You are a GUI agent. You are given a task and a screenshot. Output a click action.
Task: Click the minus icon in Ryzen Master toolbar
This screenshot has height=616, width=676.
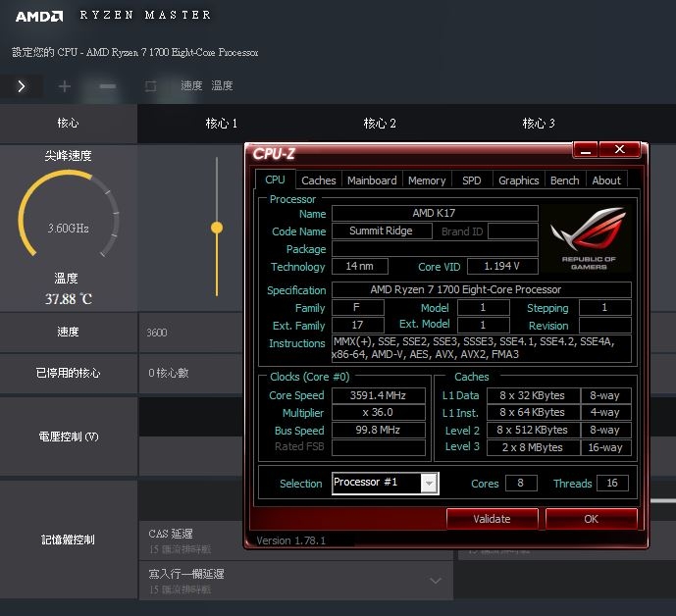107,86
